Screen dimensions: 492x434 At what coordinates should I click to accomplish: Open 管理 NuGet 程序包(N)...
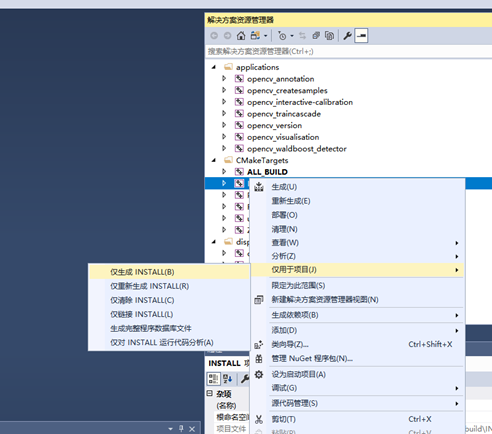[357, 359]
